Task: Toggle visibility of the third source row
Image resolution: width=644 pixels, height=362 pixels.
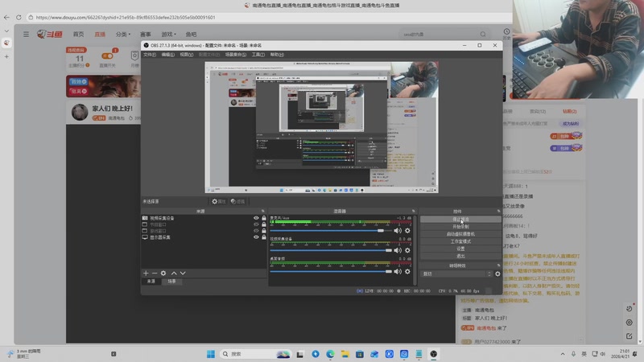Action: click(x=256, y=231)
